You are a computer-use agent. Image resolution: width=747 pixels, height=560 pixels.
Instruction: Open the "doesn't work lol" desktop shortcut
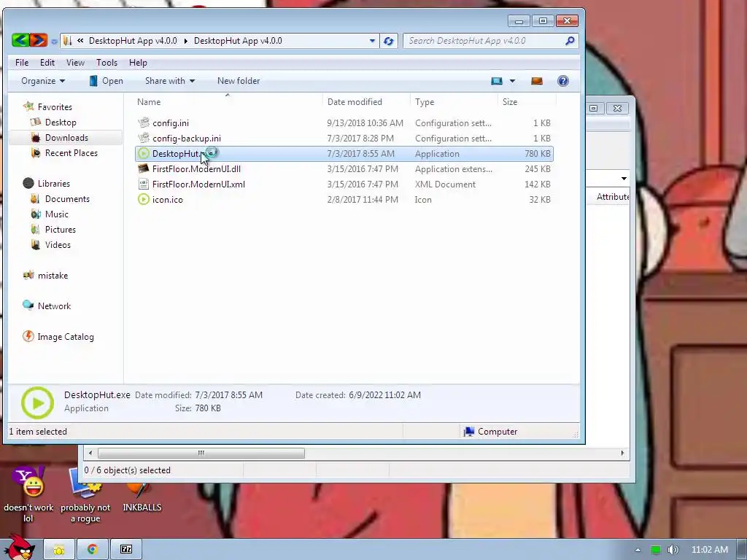[28, 495]
